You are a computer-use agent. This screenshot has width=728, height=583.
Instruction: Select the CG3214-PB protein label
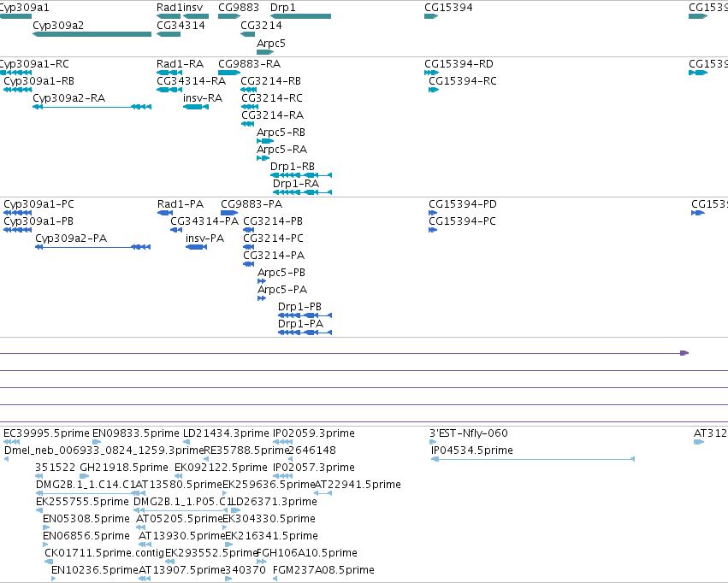[x=273, y=221]
